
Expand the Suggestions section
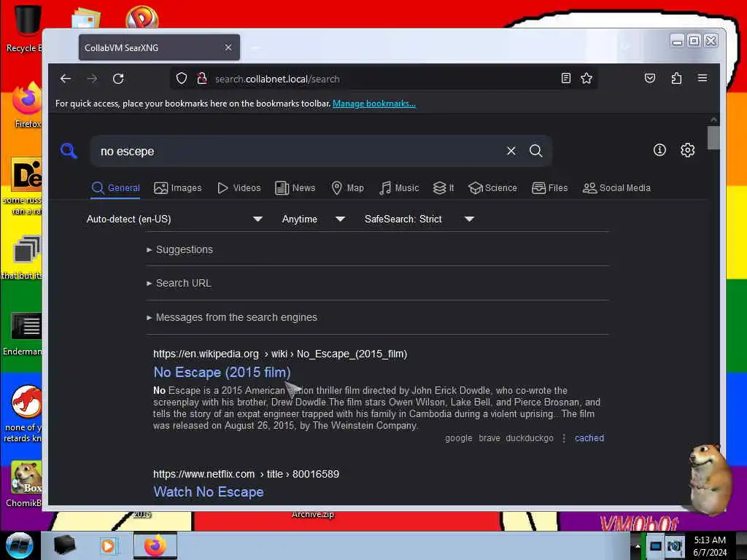(x=179, y=249)
